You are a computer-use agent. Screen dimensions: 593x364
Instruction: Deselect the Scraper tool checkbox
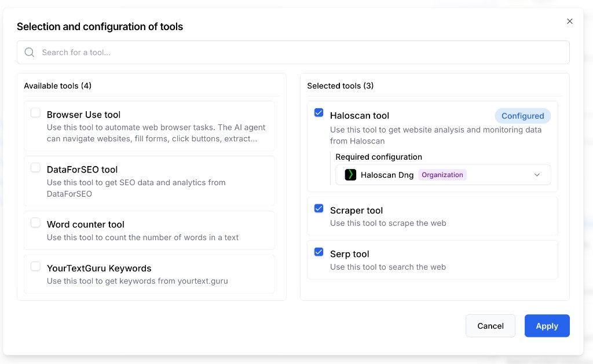[x=319, y=208]
